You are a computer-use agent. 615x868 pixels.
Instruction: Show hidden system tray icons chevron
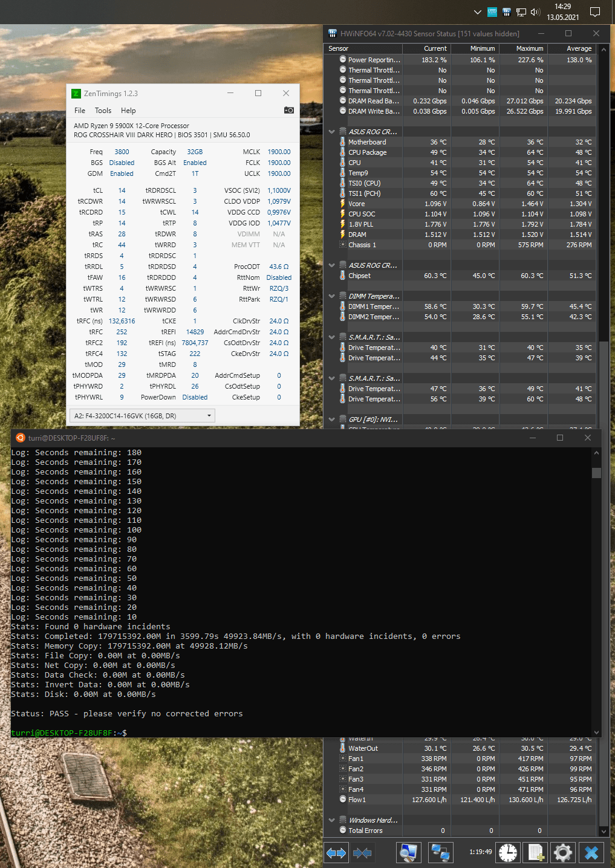click(x=477, y=12)
